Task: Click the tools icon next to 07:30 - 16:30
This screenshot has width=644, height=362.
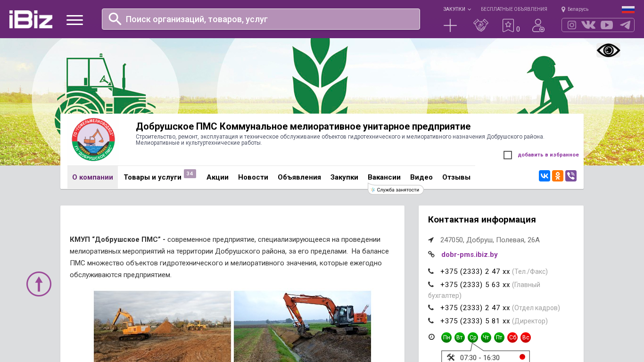Action: pyautogui.click(x=451, y=357)
